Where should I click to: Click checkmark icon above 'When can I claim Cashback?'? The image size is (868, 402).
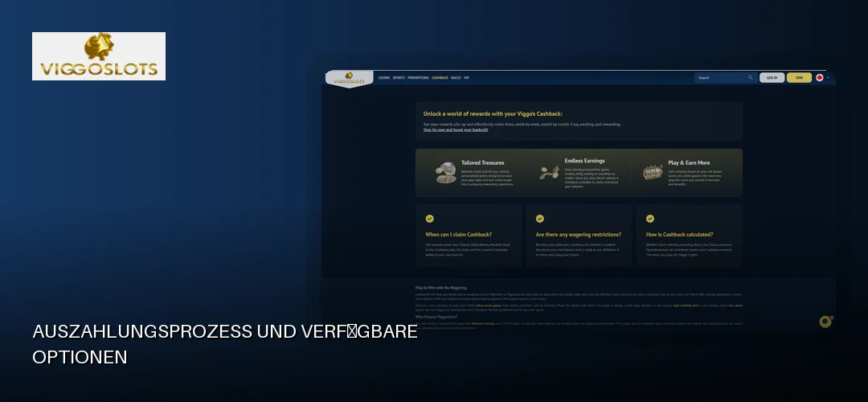[x=429, y=219]
